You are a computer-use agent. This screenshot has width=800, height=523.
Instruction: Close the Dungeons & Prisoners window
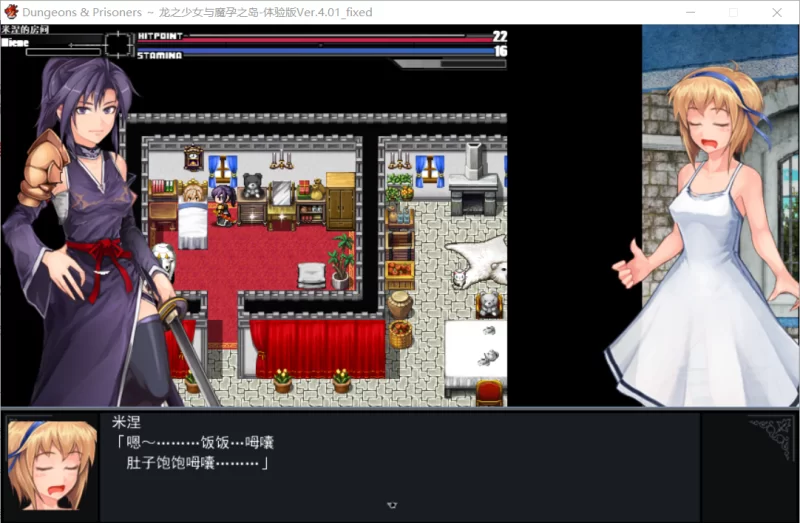coord(777,12)
